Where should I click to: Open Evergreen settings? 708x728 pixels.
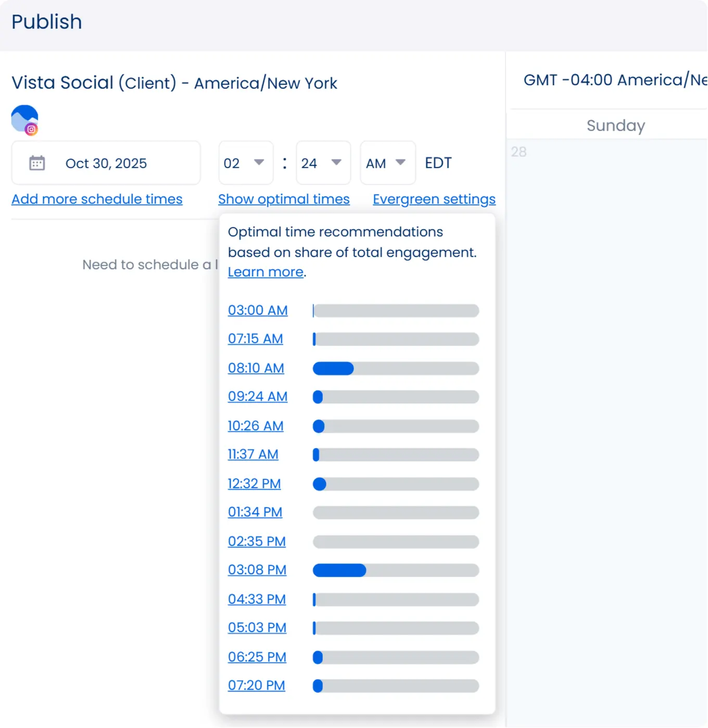click(x=434, y=199)
